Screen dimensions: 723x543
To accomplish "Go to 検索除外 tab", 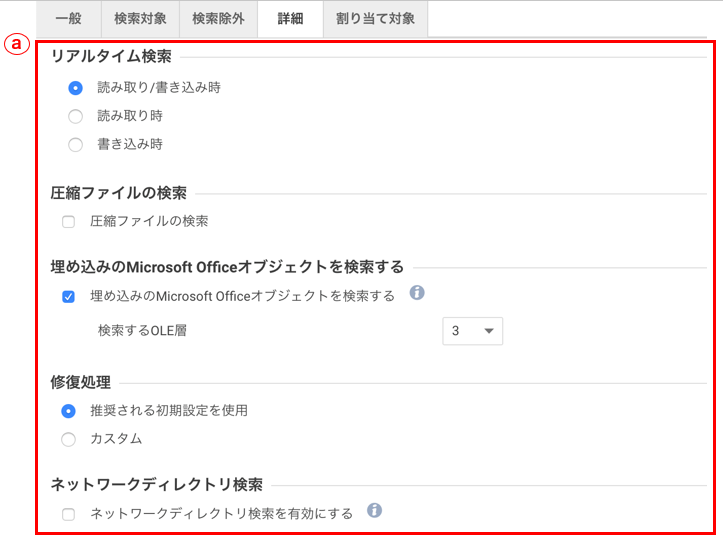I will point(218,18).
